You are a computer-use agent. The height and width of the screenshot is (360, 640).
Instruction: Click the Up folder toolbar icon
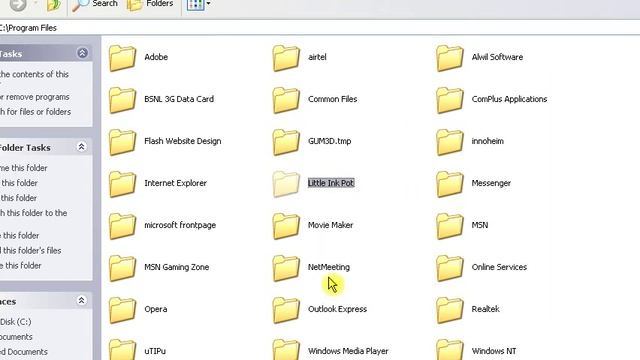(x=53, y=5)
